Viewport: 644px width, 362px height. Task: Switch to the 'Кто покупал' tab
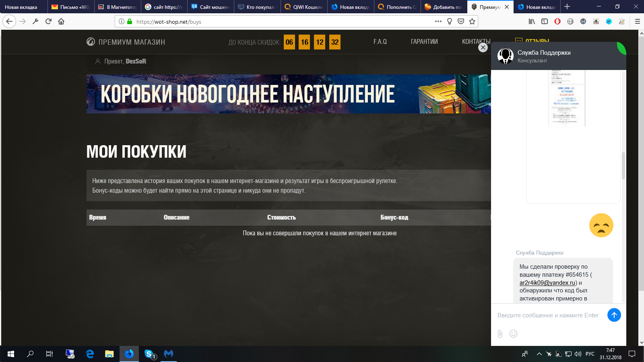(257, 7)
